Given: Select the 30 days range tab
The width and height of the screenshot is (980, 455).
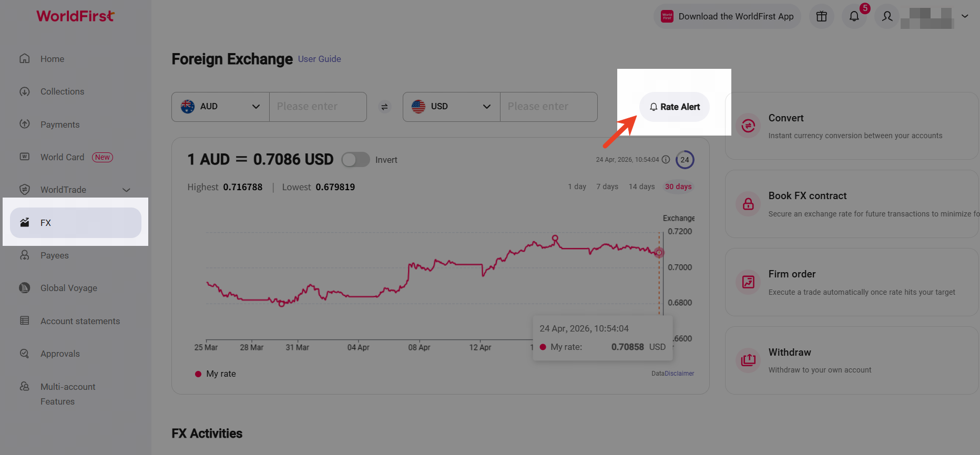Looking at the screenshot, I should tap(678, 187).
